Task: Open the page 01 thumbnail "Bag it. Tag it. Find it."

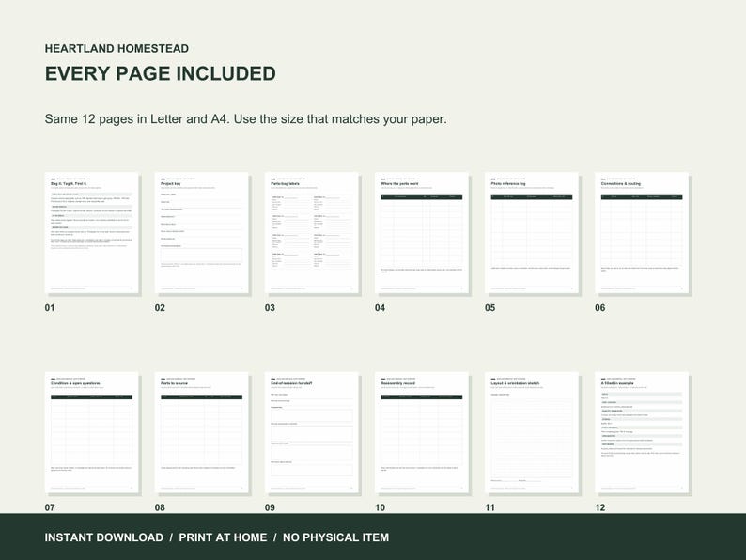Action: (x=92, y=233)
